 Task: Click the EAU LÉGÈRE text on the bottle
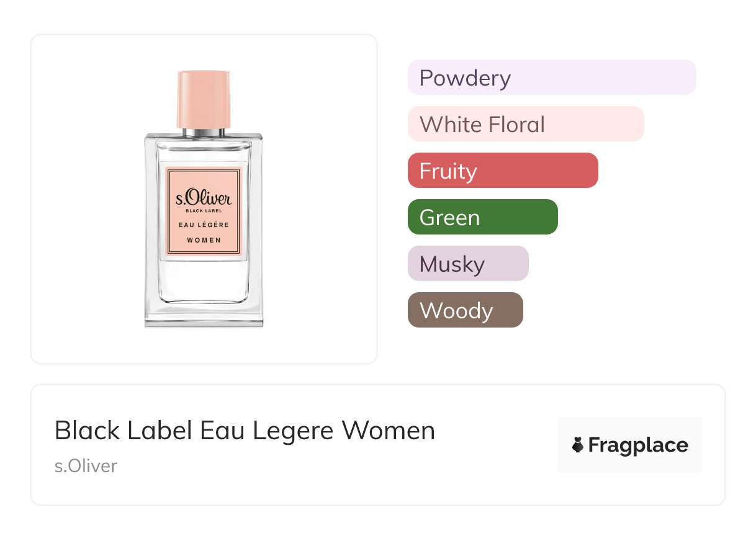pos(204,225)
